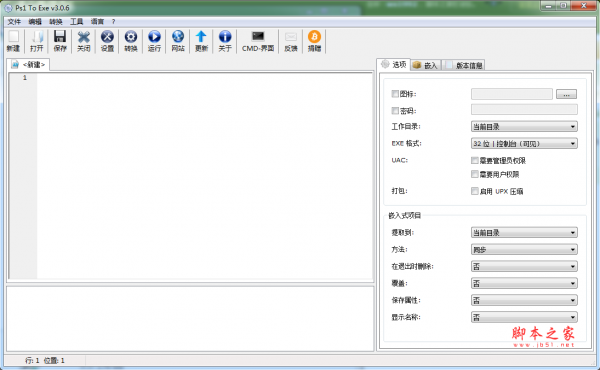Click the ... browse button for icon
The width and height of the screenshot is (600, 370).
[566, 94]
